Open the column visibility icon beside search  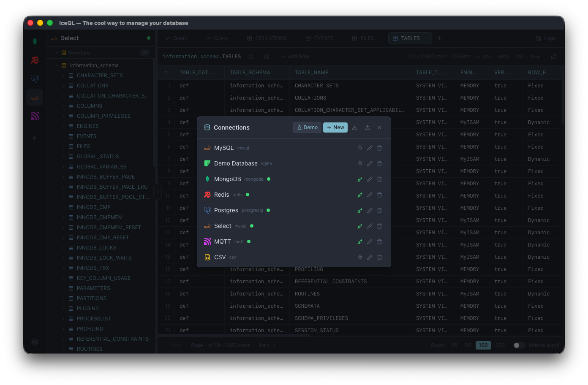click(267, 57)
